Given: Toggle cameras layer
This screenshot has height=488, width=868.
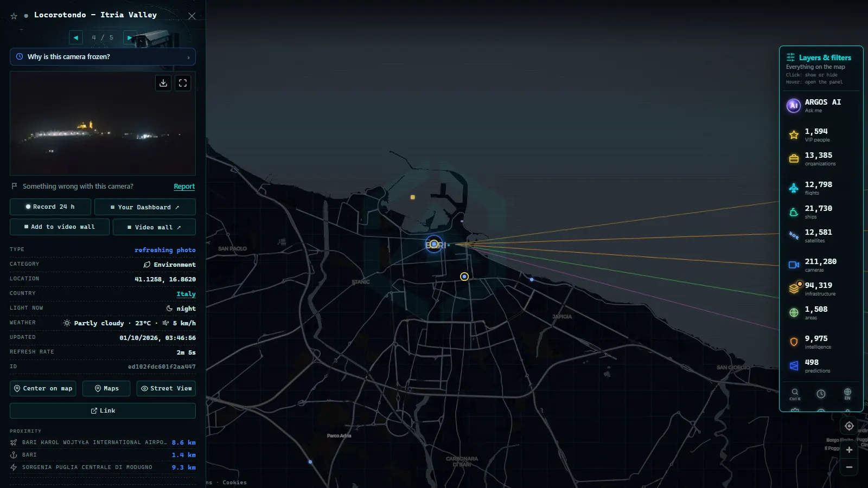Looking at the screenshot, I should (x=821, y=265).
